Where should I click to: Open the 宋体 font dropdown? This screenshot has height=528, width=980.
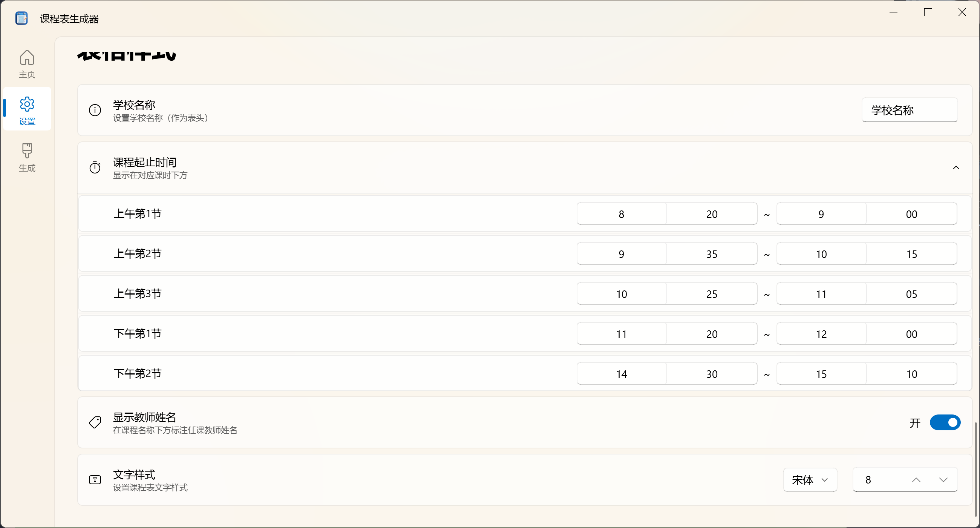(810, 480)
